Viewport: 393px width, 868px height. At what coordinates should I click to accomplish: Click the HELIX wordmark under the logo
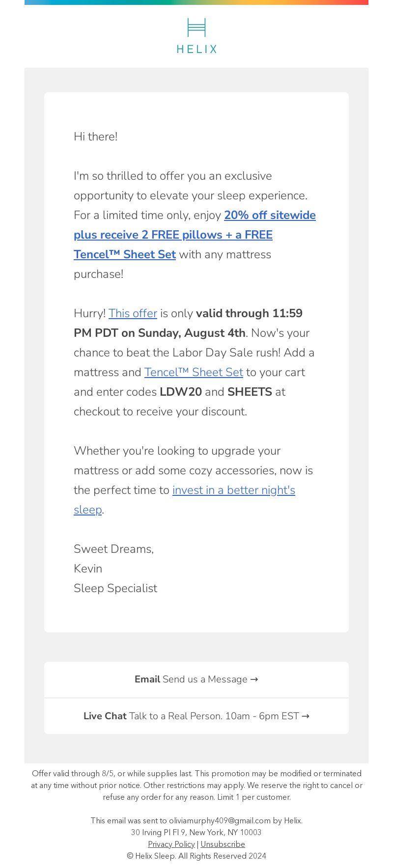pyautogui.click(x=196, y=49)
